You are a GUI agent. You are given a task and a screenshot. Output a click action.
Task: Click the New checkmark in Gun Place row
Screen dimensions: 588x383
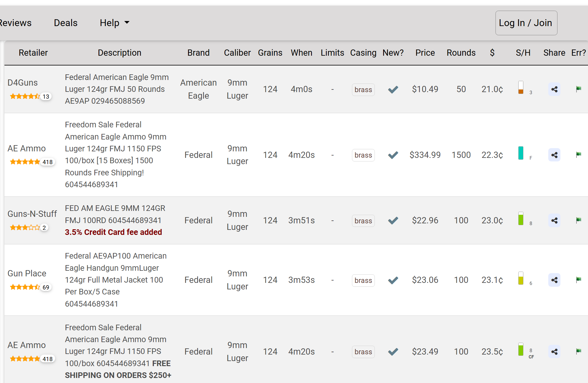click(x=393, y=280)
